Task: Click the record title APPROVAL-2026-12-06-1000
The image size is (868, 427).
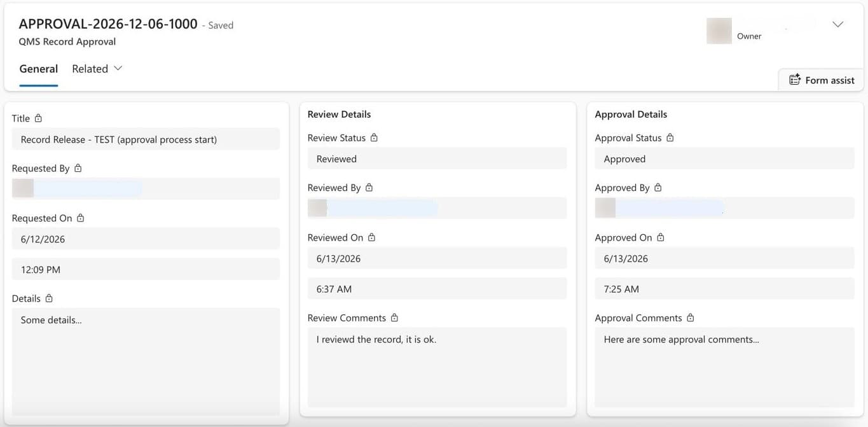Action: (108, 24)
